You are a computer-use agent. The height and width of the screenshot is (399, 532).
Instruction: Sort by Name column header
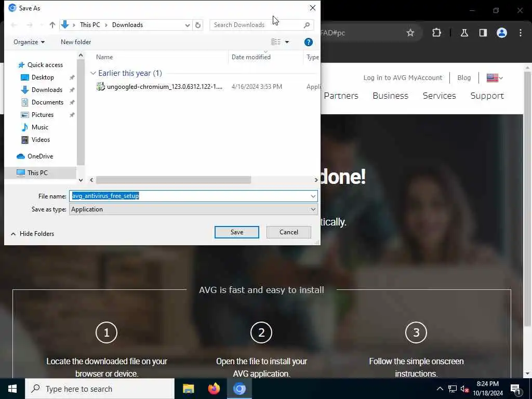coord(104,57)
